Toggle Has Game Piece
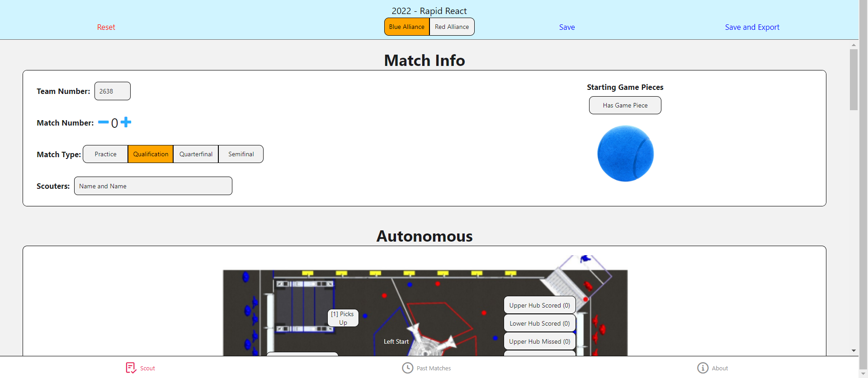Screen dimensions: 868x378 pyautogui.click(x=625, y=105)
